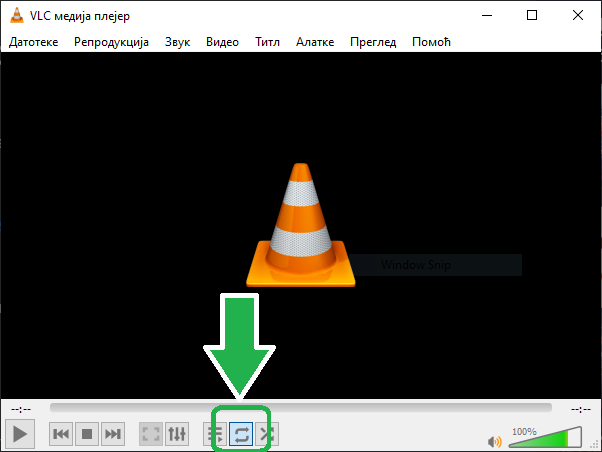Click the playback seek bar
The height and width of the screenshot is (452, 602).
pyautogui.click(x=301, y=407)
